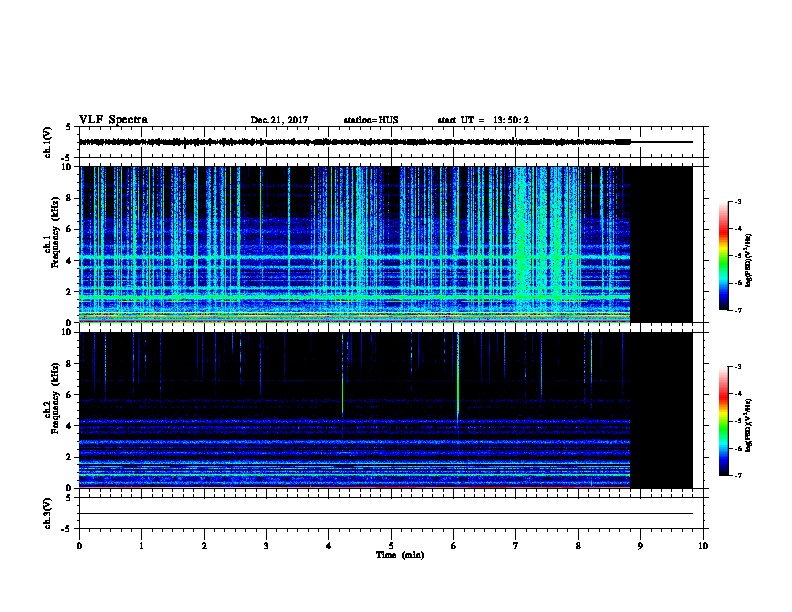Click time axis tick label "1"

coord(141,546)
